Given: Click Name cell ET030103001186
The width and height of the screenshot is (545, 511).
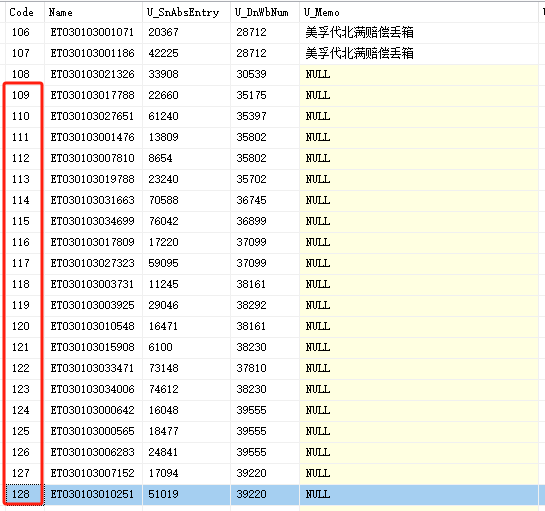Looking at the screenshot, I should (x=93, y=54).
